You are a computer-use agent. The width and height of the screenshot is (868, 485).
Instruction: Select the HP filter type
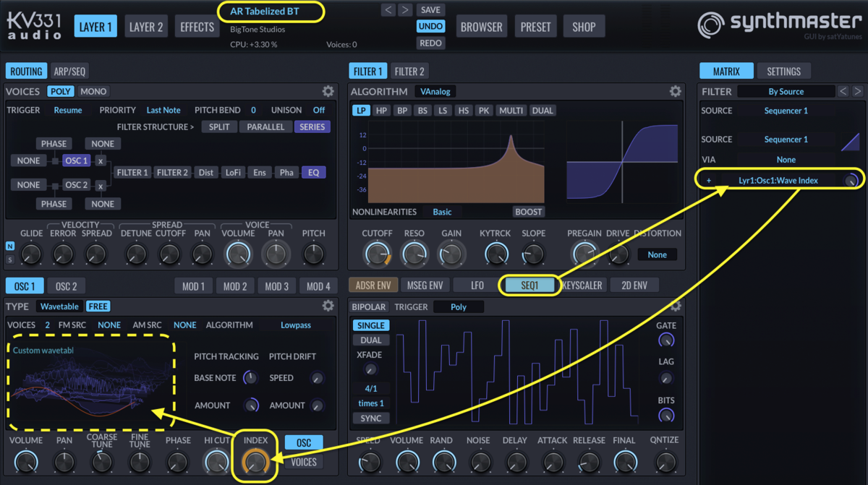pos(381,111)
